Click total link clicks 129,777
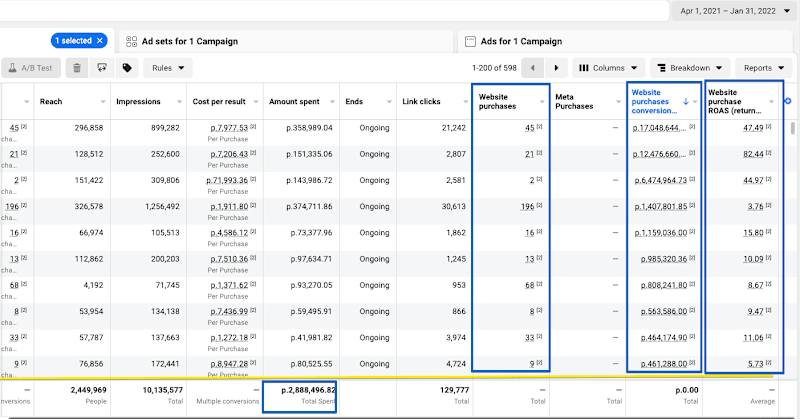This screenshot has width=800, height=419. pyautogui.click(x=454, y=390)
